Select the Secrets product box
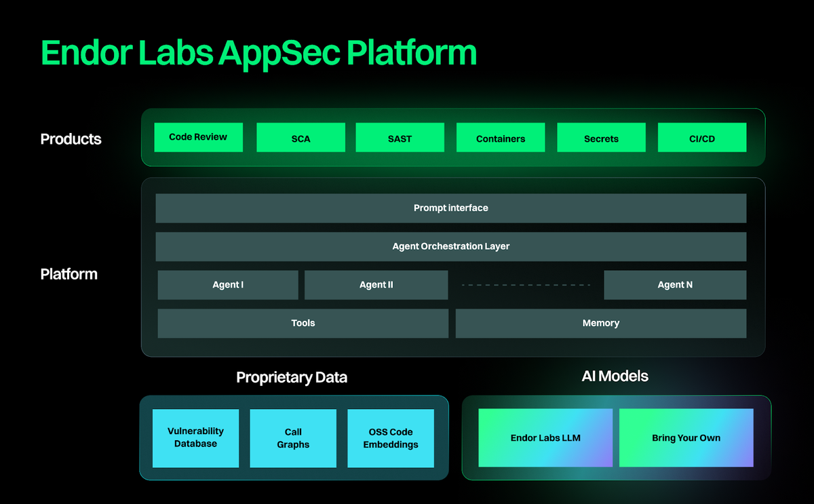The width and height of the screenshot is (814, 504). click(x=601, y=137)
